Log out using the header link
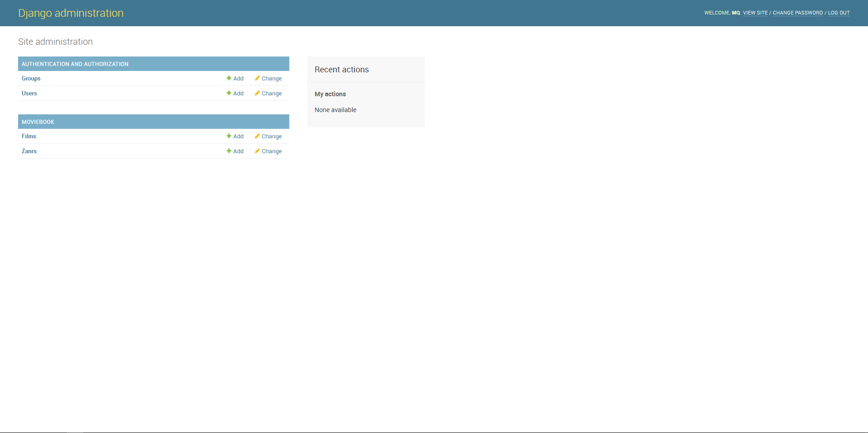Image resolution: width=868 pixels, height=433 pixels. [839, 13]
